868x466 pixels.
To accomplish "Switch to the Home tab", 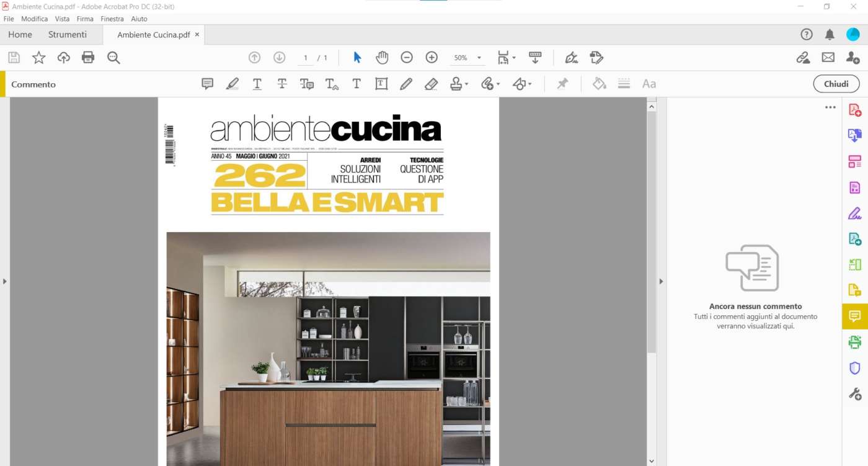I will tap(20, 35).
